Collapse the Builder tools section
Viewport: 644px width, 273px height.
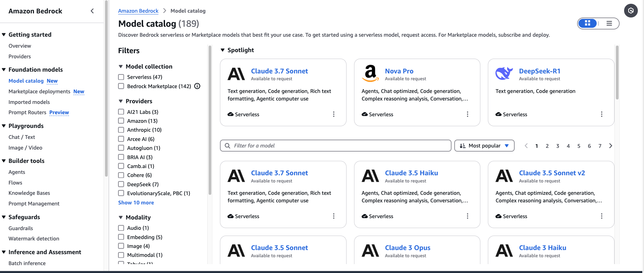click(x=4, y=161)
